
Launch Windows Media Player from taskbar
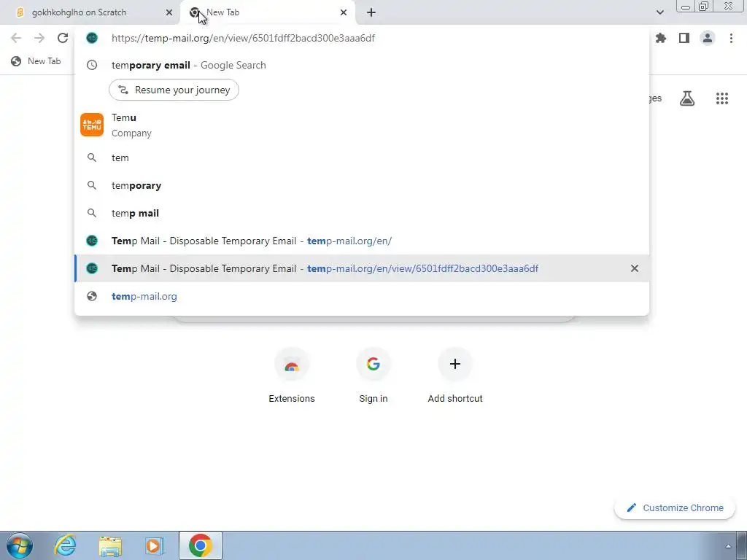point(155,545)
